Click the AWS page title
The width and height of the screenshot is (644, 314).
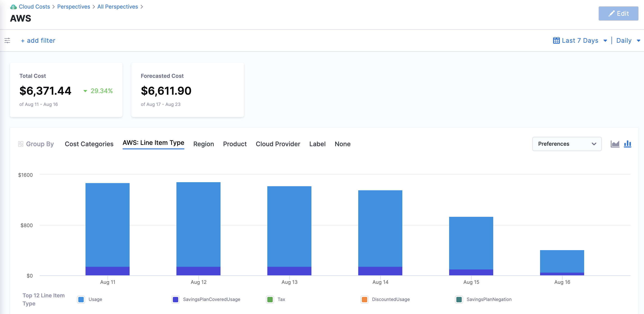pyautogui.click(x=20, y=18)
